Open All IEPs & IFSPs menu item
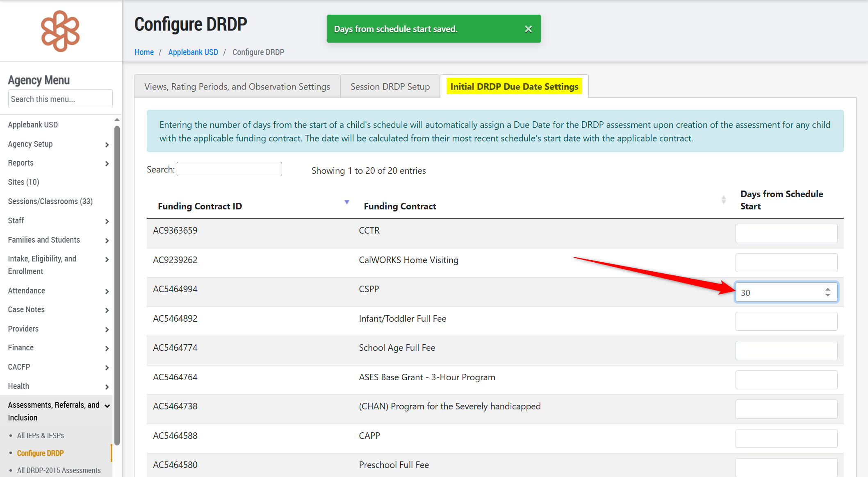This screenshot has height=477, width=868. [41, 435]
